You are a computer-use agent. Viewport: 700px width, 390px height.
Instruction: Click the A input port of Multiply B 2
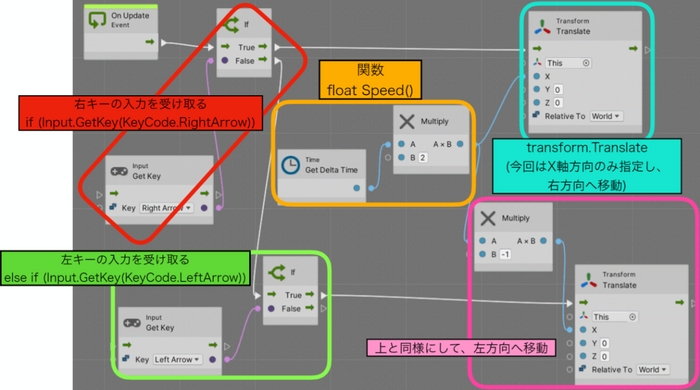pyautogui.click(x=401, y=144)
